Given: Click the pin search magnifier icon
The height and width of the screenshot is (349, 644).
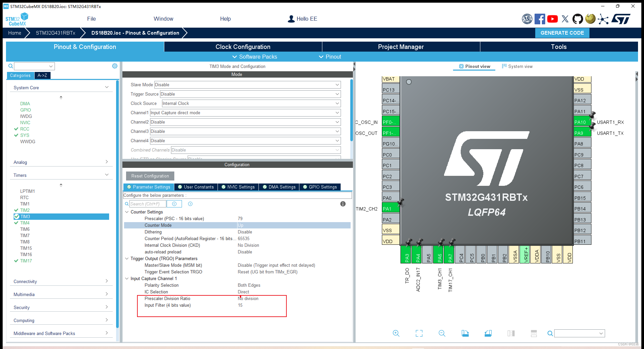Looking at the screenshot, I should (x=550, y=333).
